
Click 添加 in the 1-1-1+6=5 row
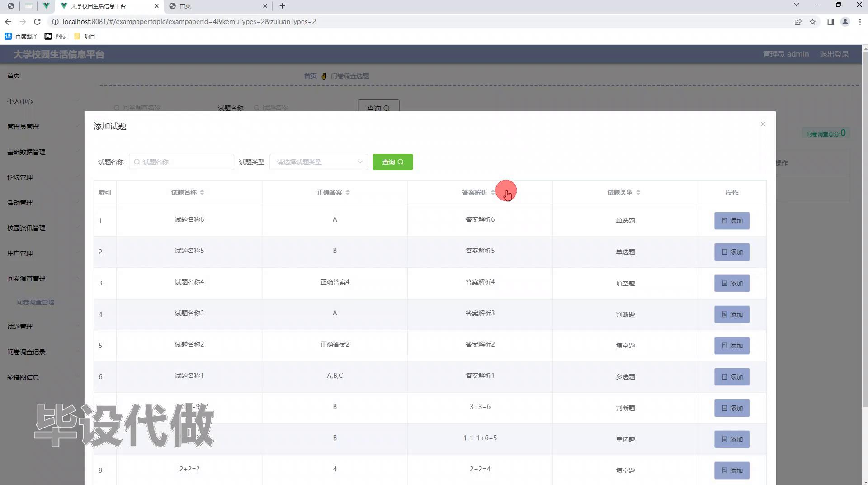tap(731, 439)
